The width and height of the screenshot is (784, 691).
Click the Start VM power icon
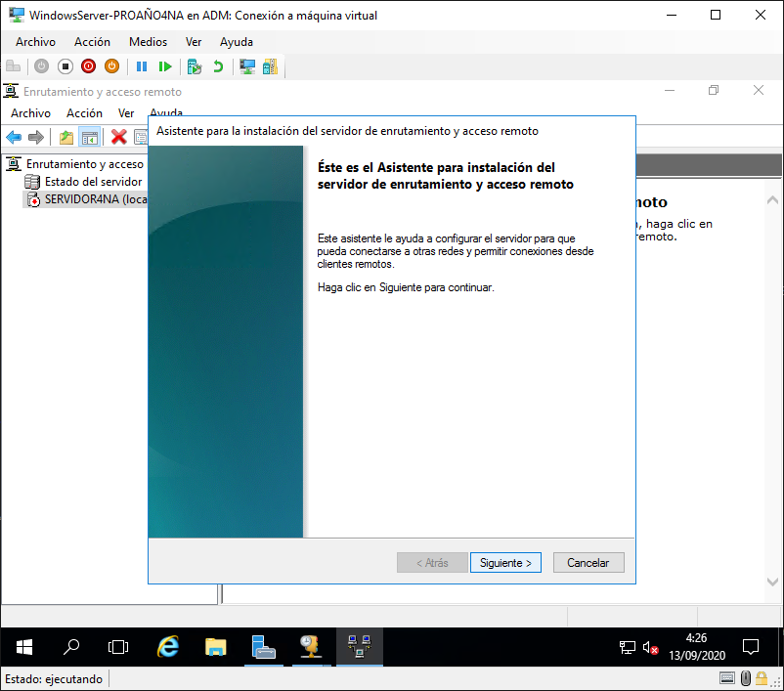[41, 66]
